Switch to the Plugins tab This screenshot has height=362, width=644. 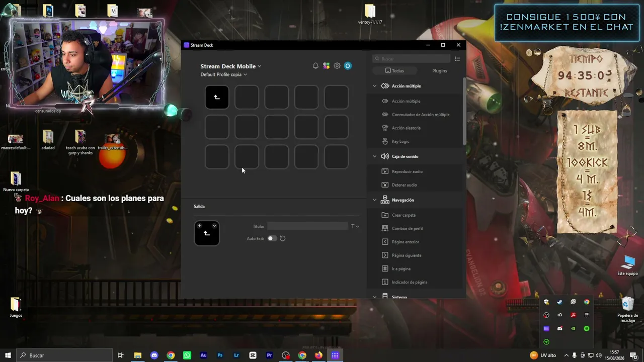coord(439,71)
